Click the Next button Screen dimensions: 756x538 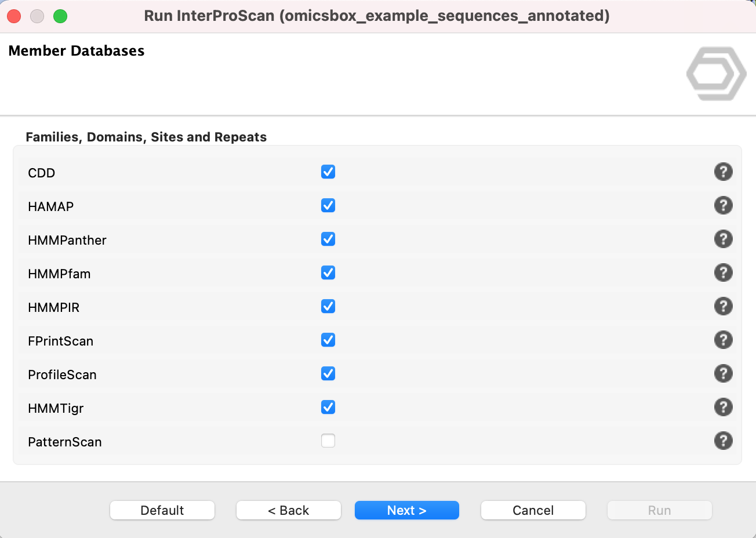point(406,510)
